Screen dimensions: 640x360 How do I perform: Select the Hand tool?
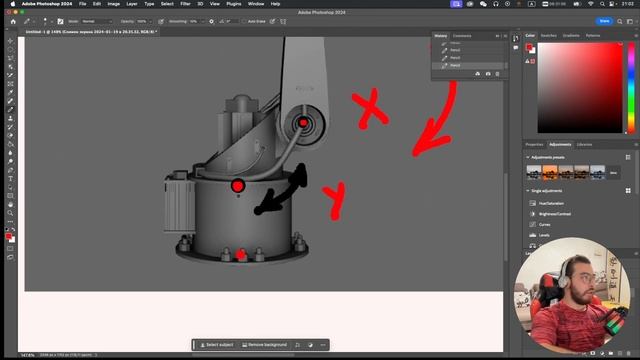click(10, 204)
